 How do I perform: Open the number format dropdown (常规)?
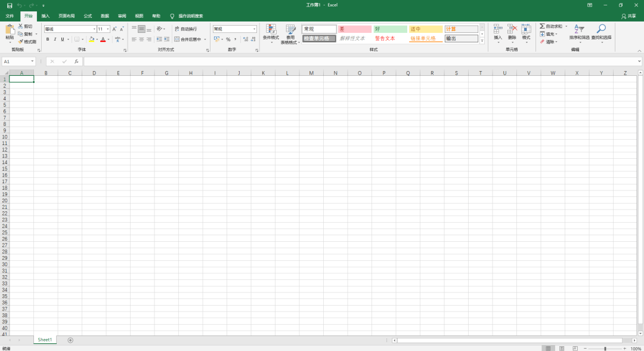[254, 29]
